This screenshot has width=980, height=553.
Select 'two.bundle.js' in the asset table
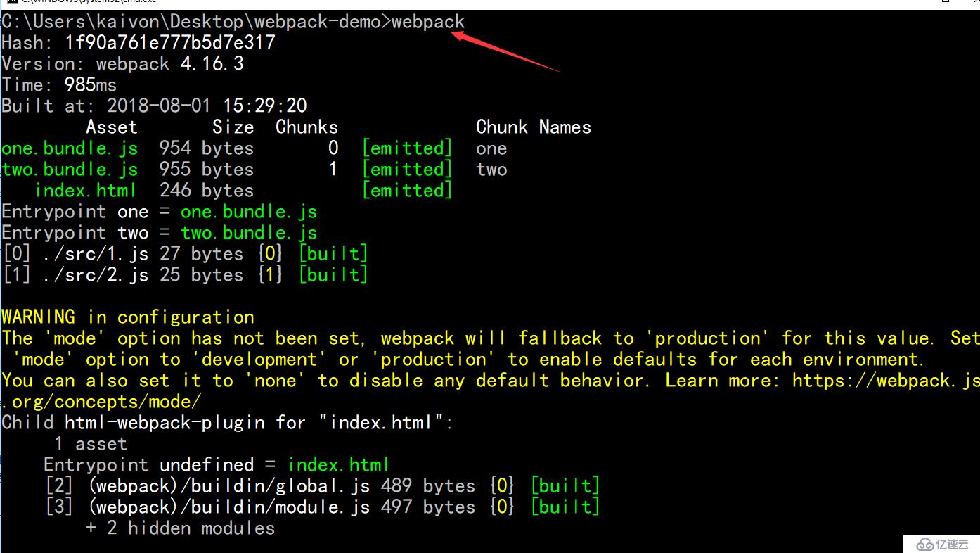70,170
